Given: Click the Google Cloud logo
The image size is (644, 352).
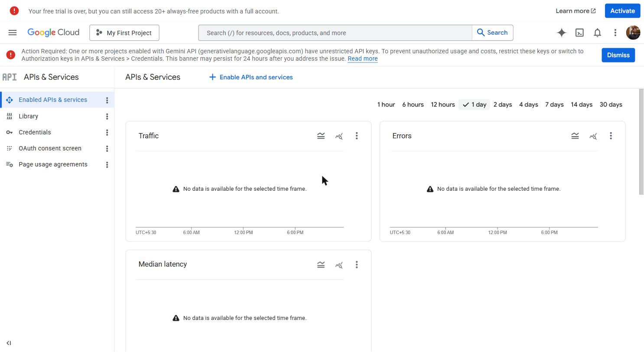Looking at the screenshot, I should (53, 33).
